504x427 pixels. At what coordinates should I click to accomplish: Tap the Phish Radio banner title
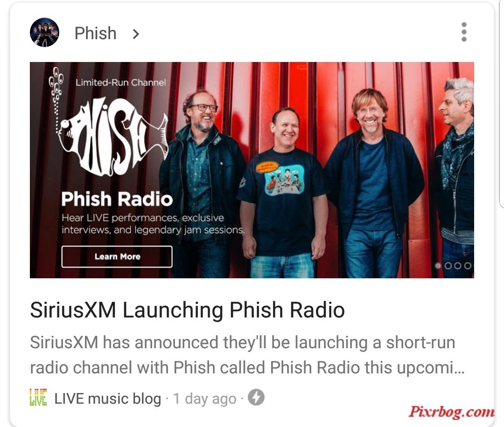pos(117,199)
